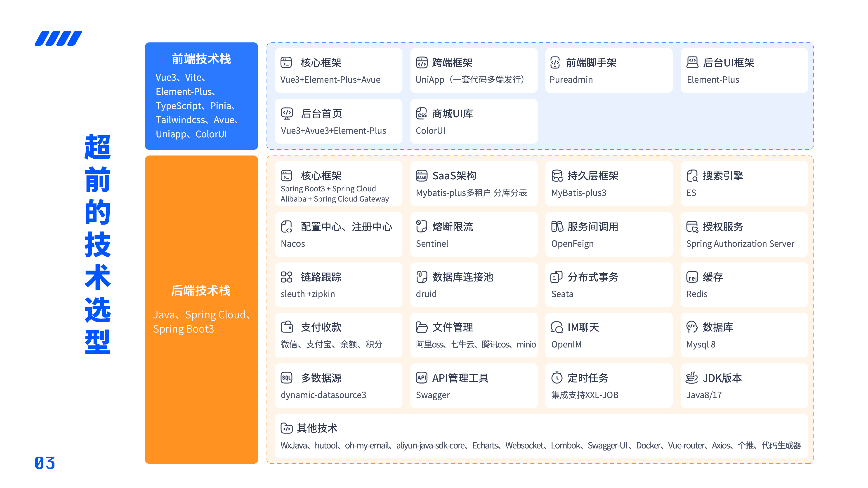868x488 pixels.
Task: Click the laptop icon next to 后台UI框架
Action: point(692,62)
